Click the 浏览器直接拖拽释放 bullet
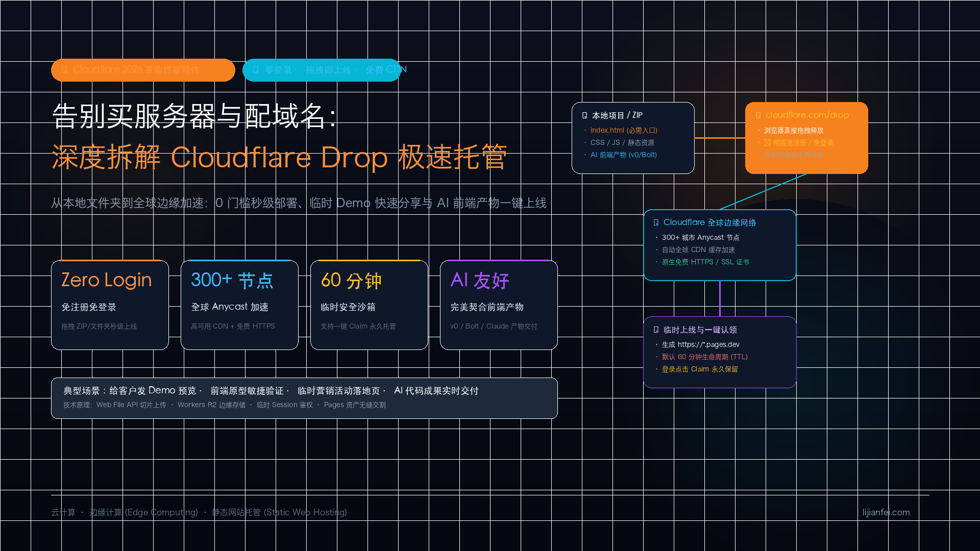Image resolution: width=980 pixels, height=551 pixels. tap(794, 131)
